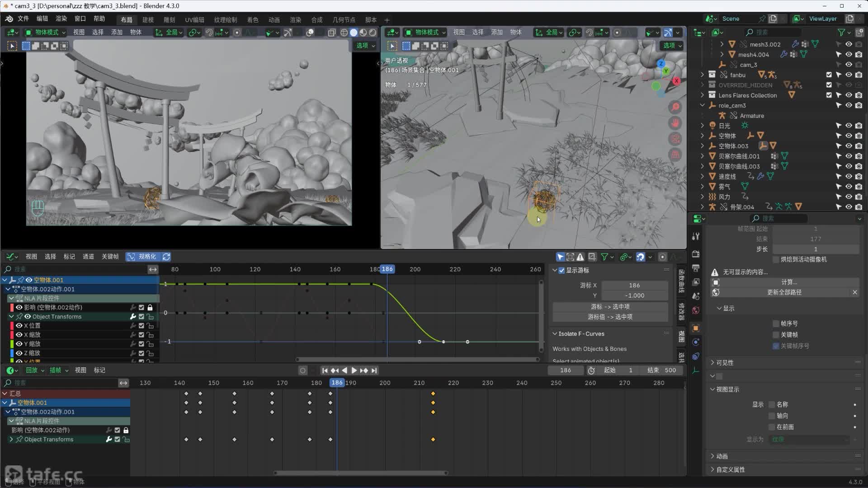
Task: Switch to the 几何节点 workspace tab
Action: (x=344, y=20)
